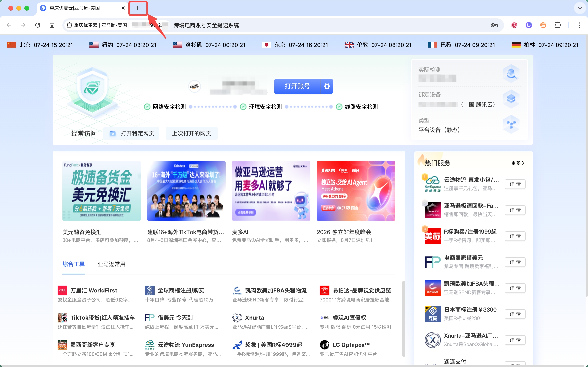Open the extensions puzzle icon
The height and width of the screenshot is (367, 588).
click(x=558, y=25)
